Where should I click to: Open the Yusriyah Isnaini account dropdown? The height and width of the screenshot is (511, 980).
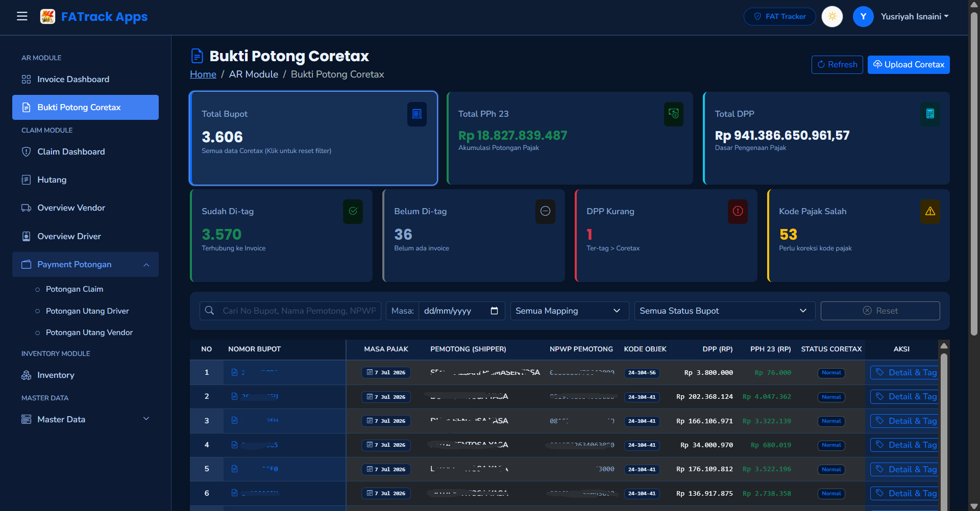(x=915, y=16)
